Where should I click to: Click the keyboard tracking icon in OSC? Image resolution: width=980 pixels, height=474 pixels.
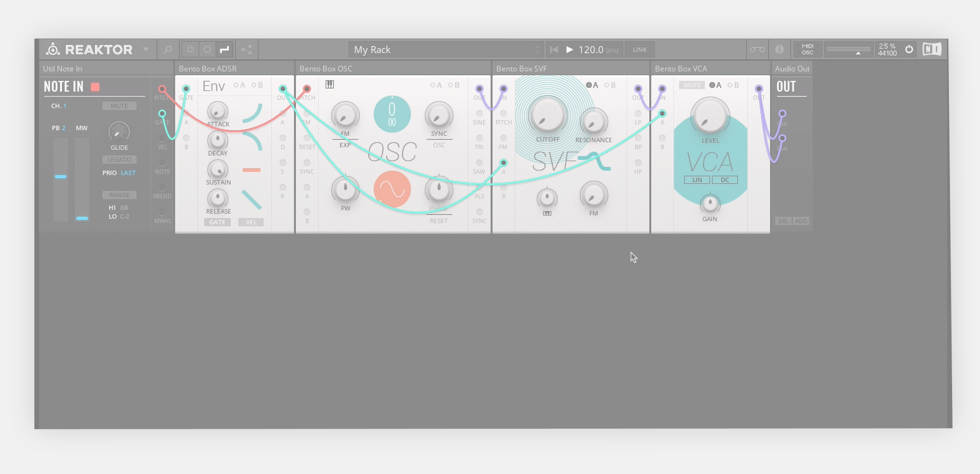point(330,84)
